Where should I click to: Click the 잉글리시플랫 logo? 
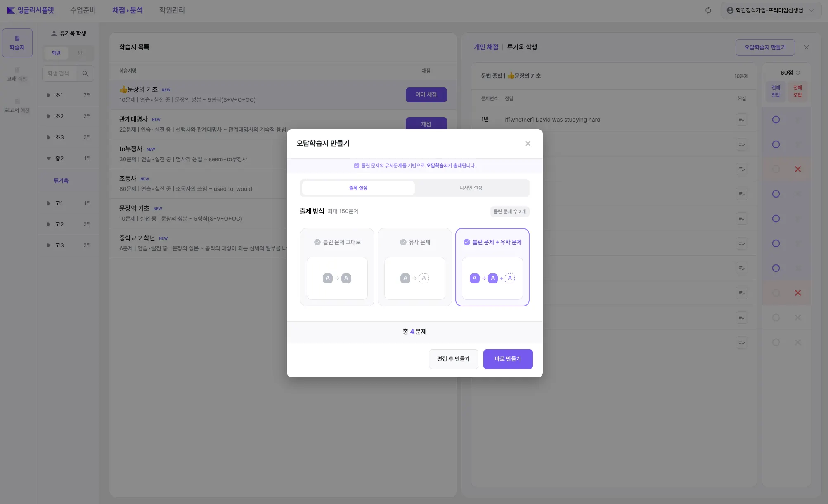pos(31,10)
